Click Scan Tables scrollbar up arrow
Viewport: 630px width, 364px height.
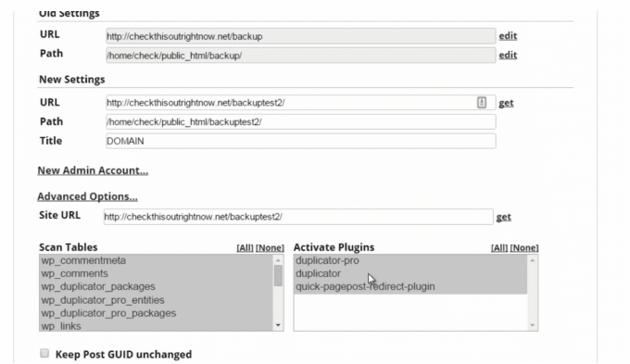click(278, 260)
